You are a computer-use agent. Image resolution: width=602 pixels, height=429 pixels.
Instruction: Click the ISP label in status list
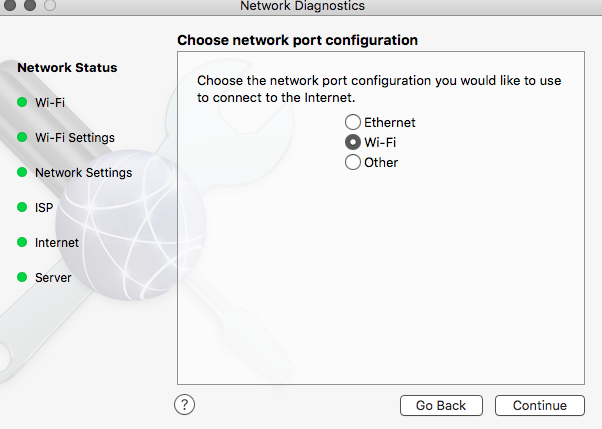pos(44,207)
